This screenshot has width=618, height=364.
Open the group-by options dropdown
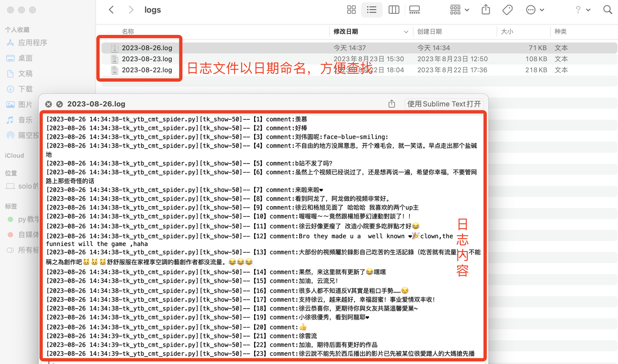(x=460, y=10)
